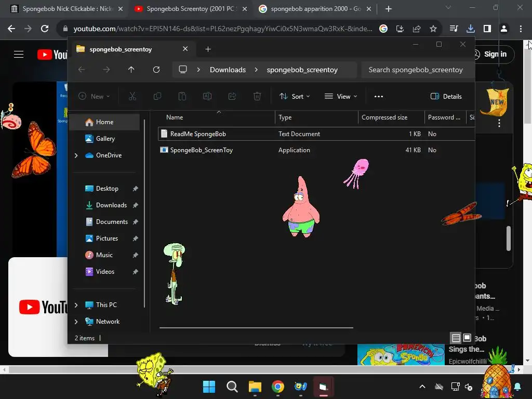Click the Explorer horizontal scrollbar
Screen dimensions: 532x399
point(256,328)
